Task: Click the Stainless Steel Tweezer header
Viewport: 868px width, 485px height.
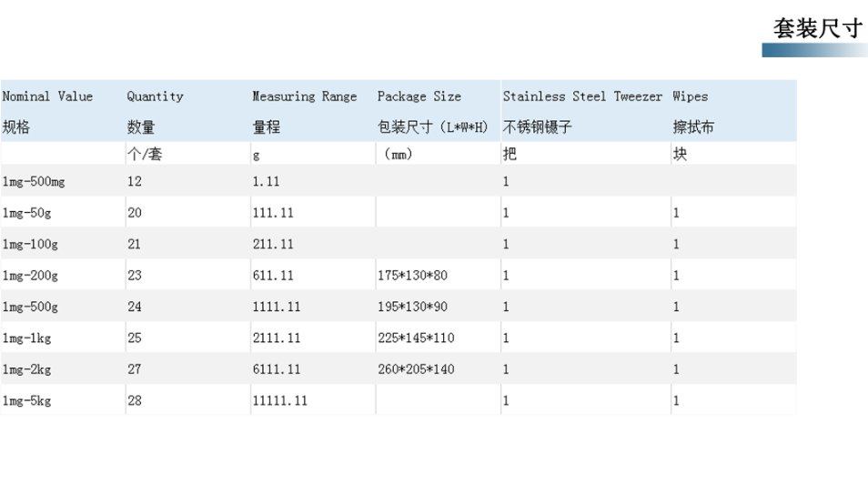Action: (x=582, y=96)
